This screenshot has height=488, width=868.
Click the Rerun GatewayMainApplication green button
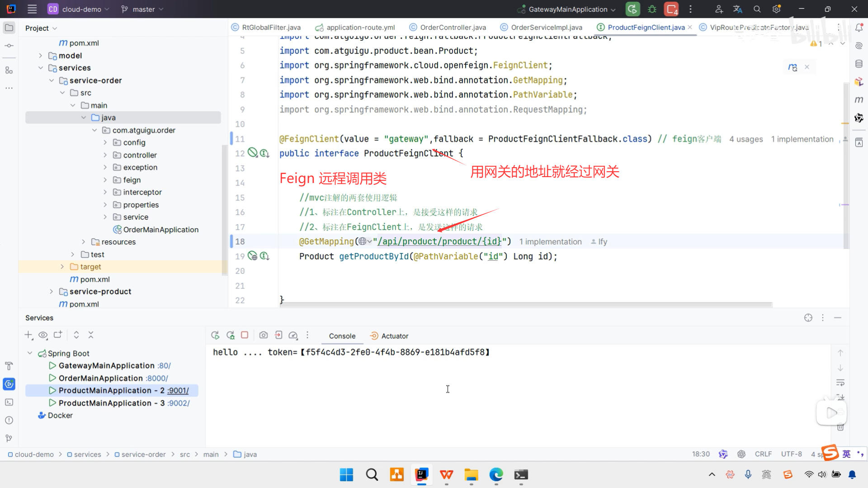[632, 9]
